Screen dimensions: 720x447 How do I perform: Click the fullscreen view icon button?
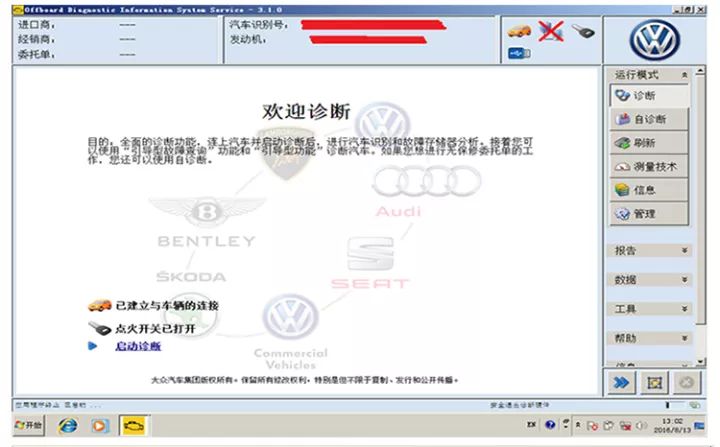(654, 382)
